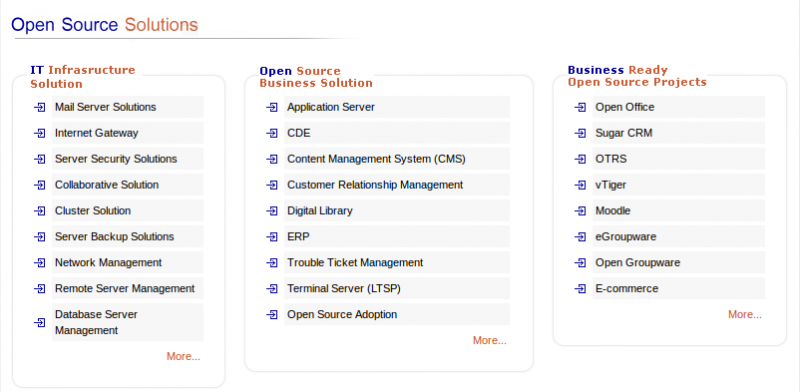Click the arrow icon beside Remote Server Management
Screen dimensions: 800x392
click(40, 288)
